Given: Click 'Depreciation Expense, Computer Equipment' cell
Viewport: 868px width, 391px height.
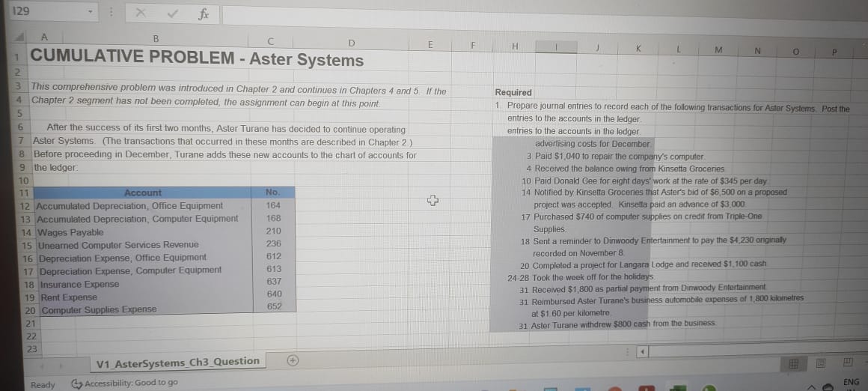Looking at the screenshot, I should click(x=130, y=271).
